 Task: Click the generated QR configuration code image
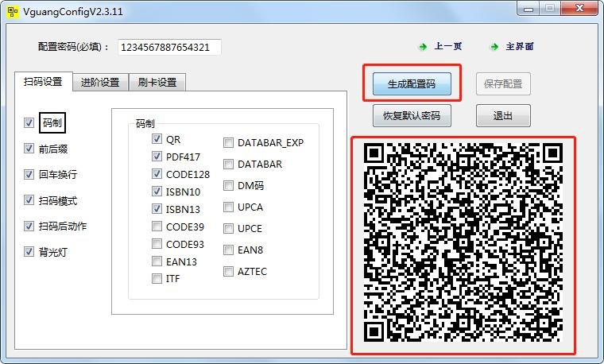(463, 242)
